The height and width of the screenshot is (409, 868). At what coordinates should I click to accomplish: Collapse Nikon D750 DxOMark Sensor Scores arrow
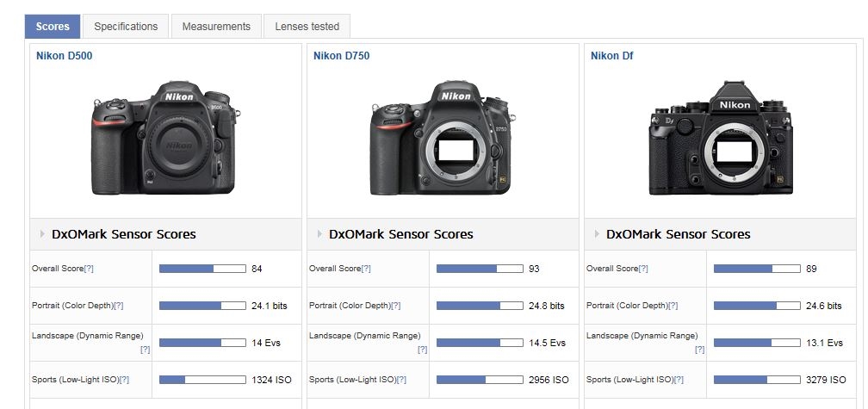(319, 234)
